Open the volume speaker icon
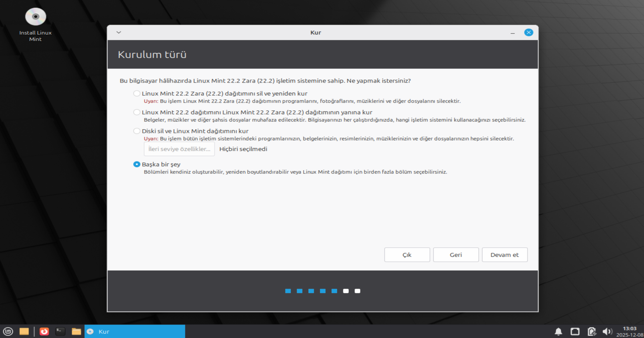 pyautogui.click(x=607, y=332)
